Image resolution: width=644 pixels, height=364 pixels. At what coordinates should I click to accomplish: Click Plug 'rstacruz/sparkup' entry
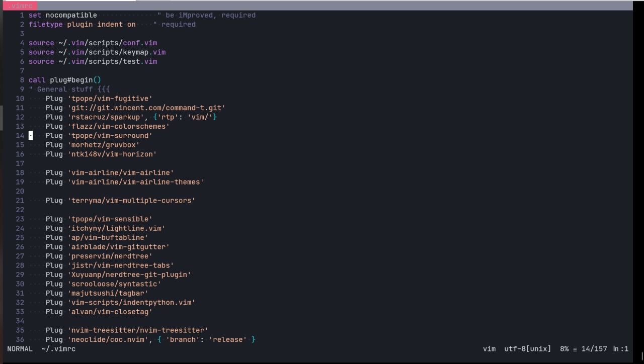click(x=95, y=117)
